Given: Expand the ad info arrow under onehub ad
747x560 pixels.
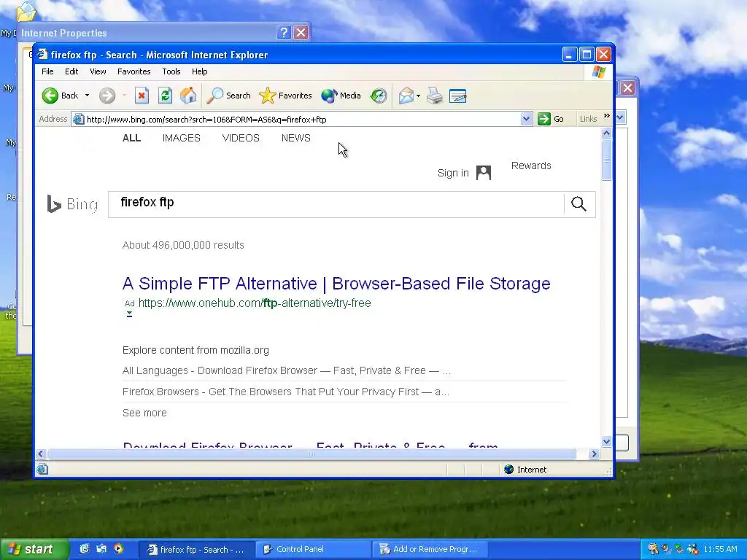Looking at the screenshot, I should [129, 314].
